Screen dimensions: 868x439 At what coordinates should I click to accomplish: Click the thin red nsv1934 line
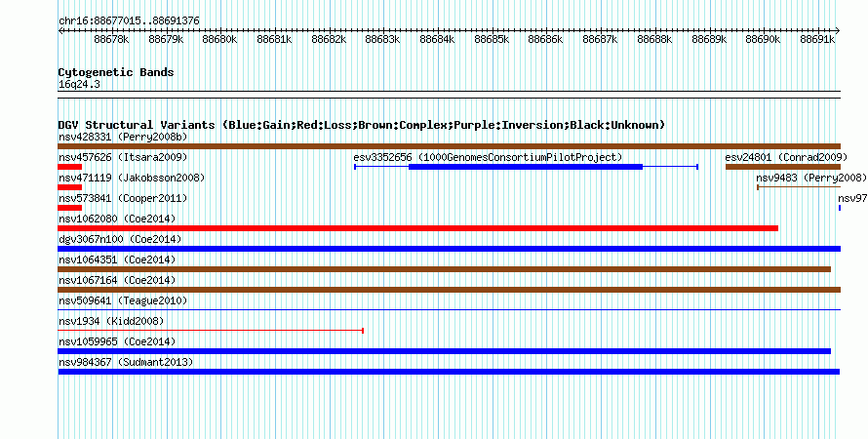(211, 331)
